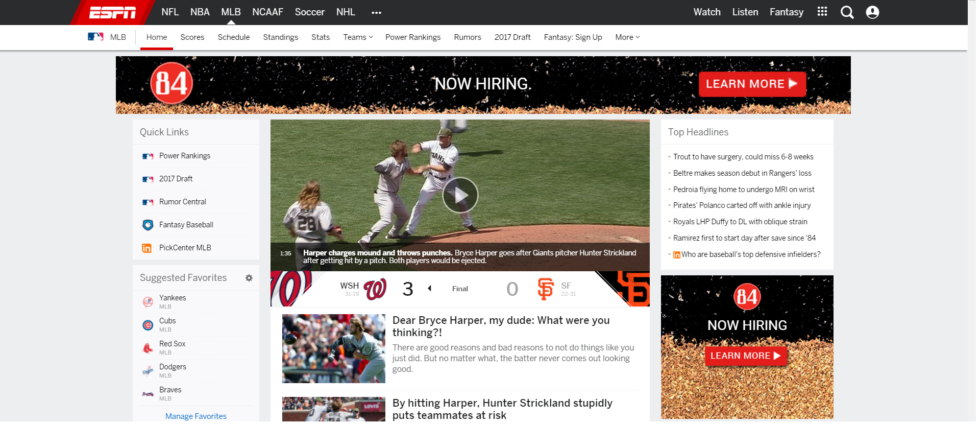Open the user profile icon

click(872, 12)
